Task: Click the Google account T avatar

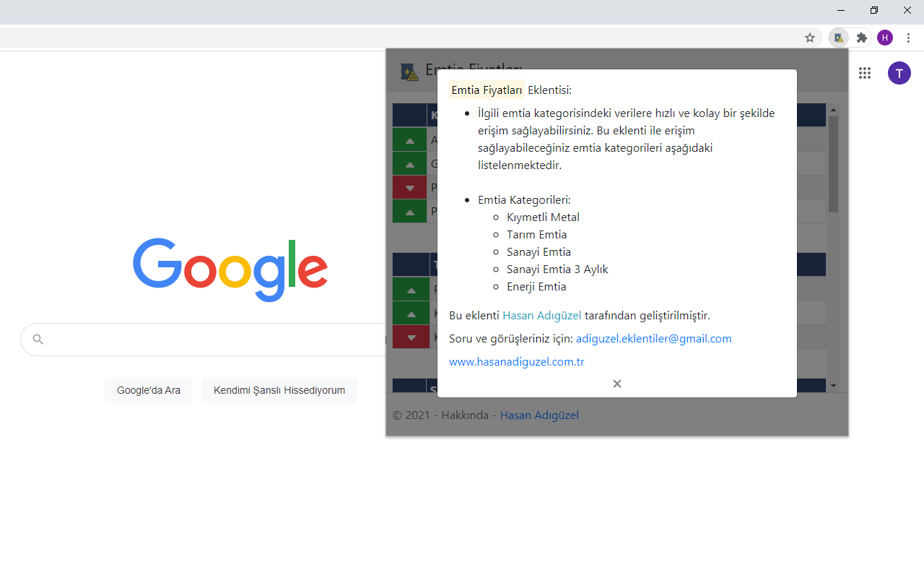Action: click(x=899, y=72)
